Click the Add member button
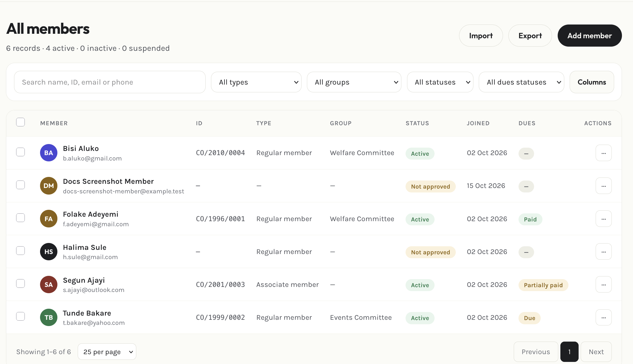 pos(590,36)
